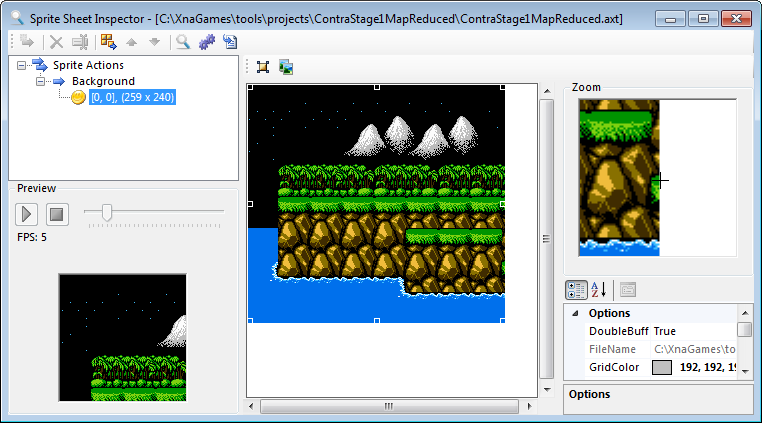
Task: Click the canvas scroll left arrow
Action: [251, 406]
